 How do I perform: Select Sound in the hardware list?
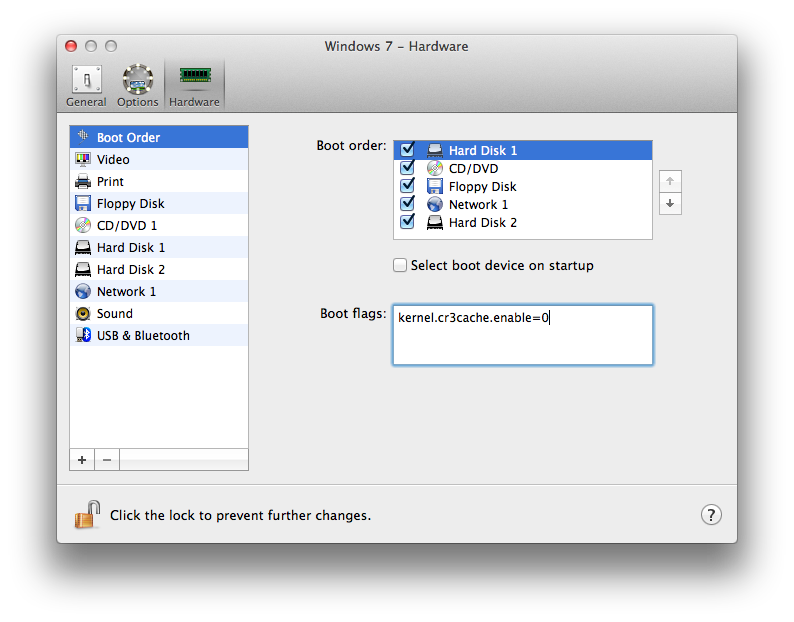[x=159, y=314]
